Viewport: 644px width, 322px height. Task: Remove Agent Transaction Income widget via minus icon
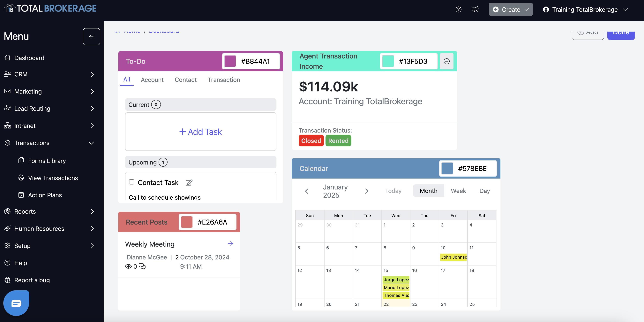[x=446, y=61]
